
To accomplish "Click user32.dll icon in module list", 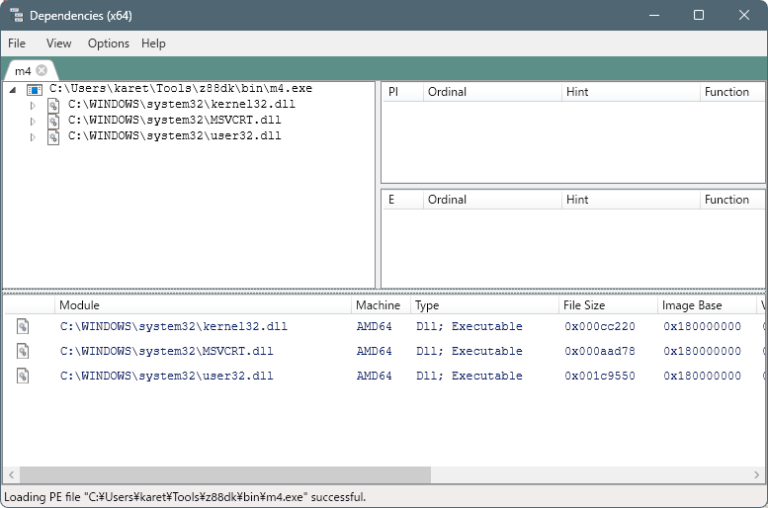I will pos(23,377).
